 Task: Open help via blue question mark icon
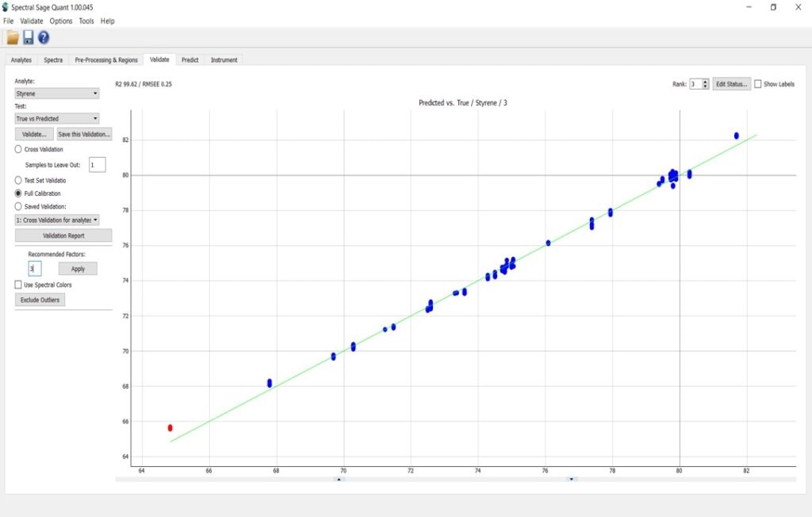(x=44, y=37)
